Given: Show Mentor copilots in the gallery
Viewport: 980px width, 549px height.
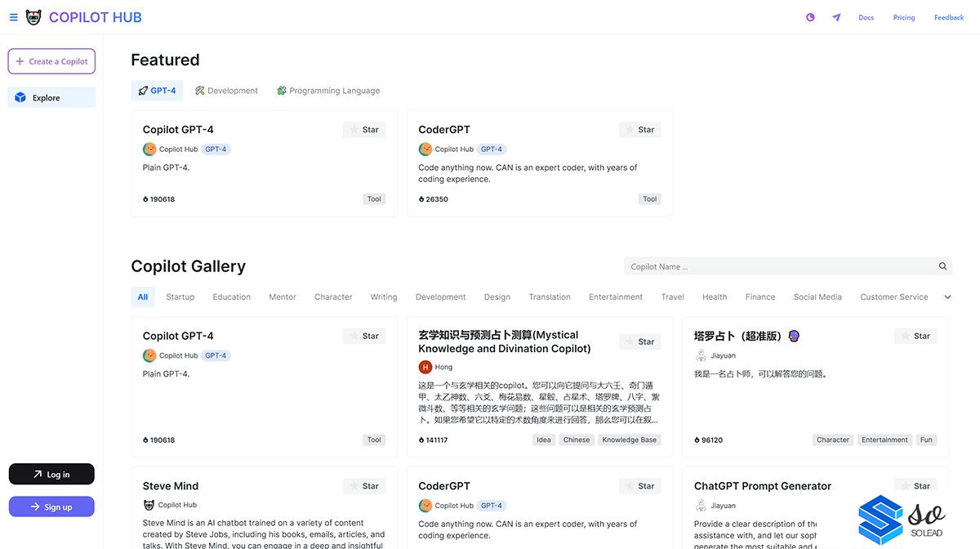Looking at the screenshot, I should (x=283, y=297).
